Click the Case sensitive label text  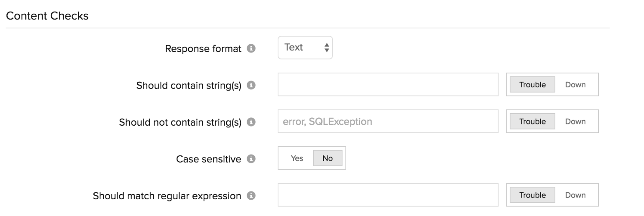click(208, 159)
